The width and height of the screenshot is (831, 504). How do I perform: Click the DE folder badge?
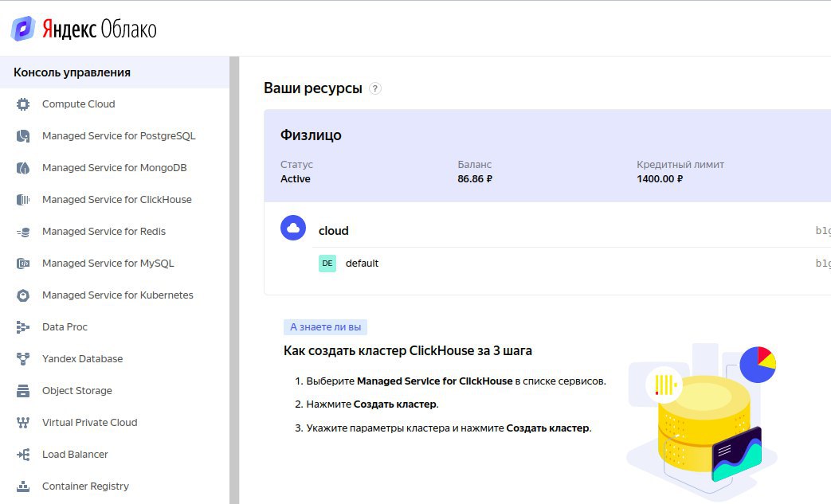point(327,263)
